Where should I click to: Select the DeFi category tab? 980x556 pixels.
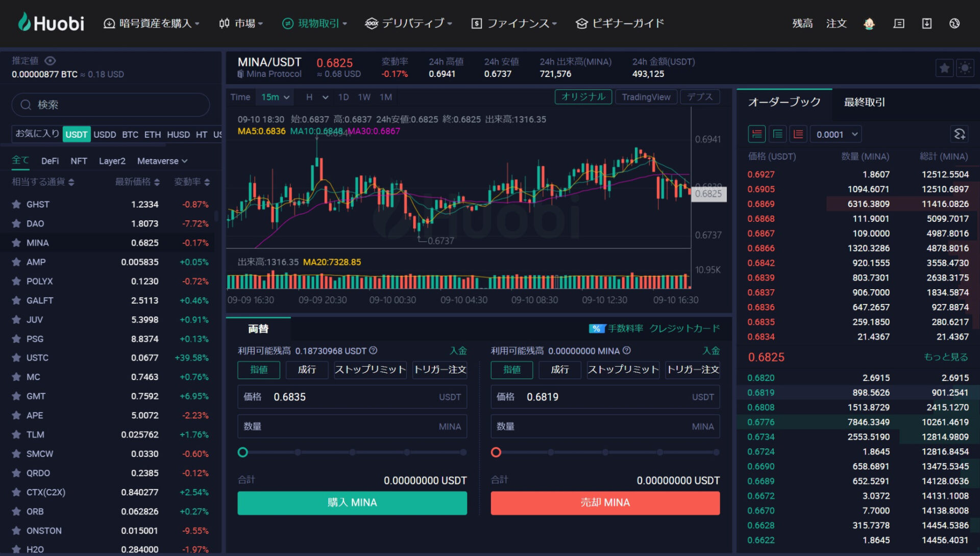click(x=50, y=161)
